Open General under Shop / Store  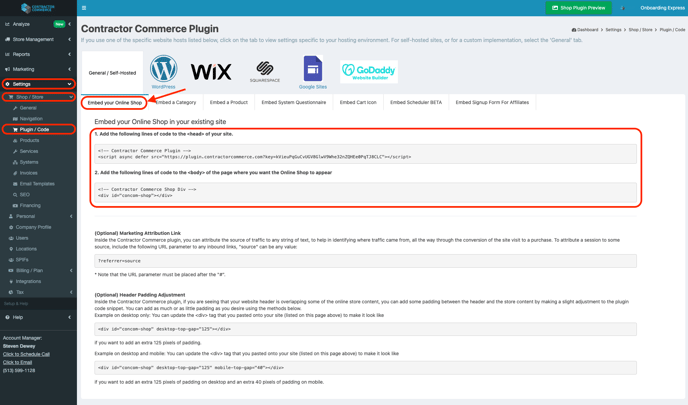(28, 108)
